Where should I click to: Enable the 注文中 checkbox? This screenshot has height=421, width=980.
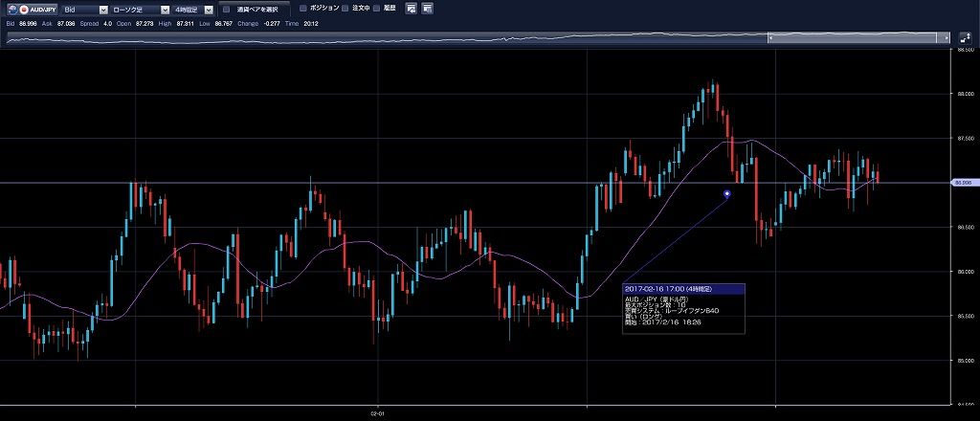pyautogui.click(x=345, y=8)
